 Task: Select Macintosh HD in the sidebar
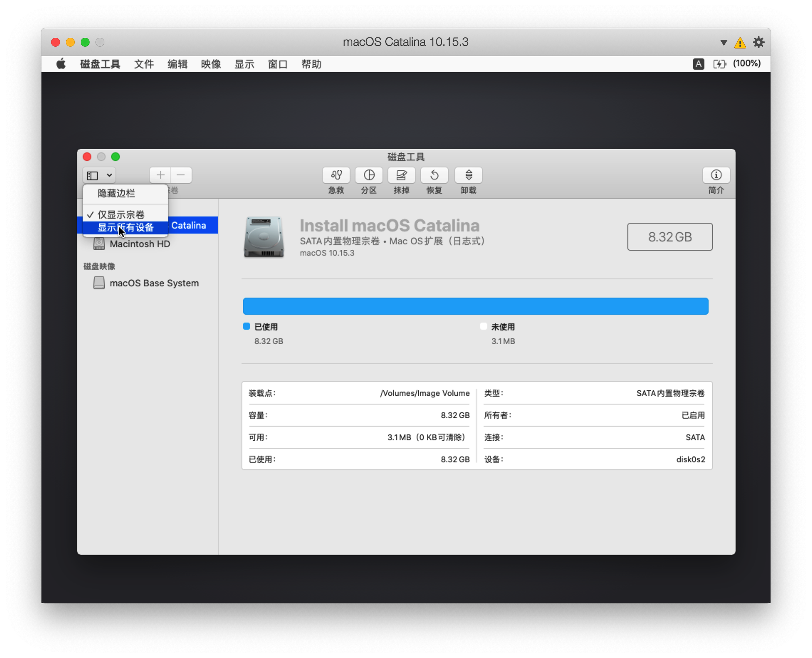point(140,244)
